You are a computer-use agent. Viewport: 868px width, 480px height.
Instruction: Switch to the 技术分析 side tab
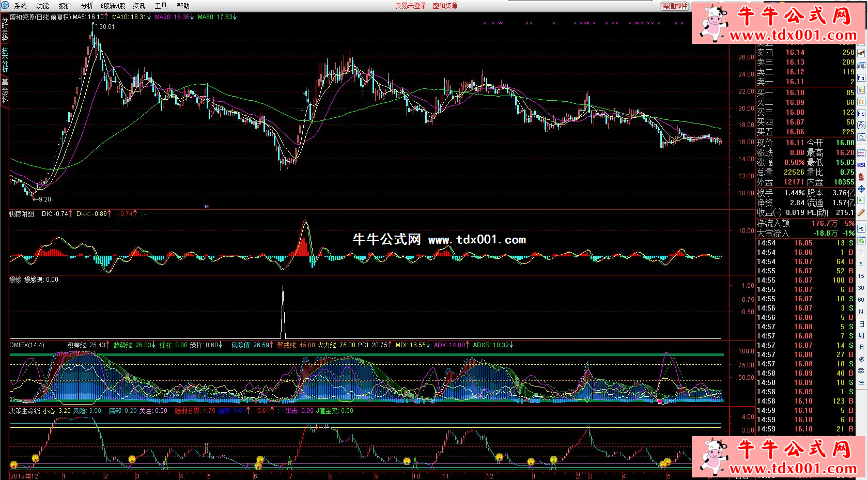coord(5,60)
